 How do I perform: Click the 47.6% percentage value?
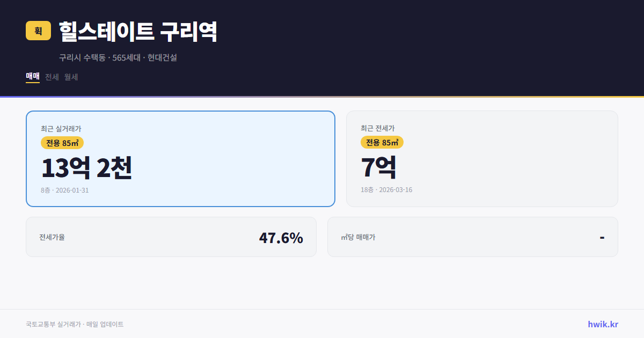coord(281,237)
